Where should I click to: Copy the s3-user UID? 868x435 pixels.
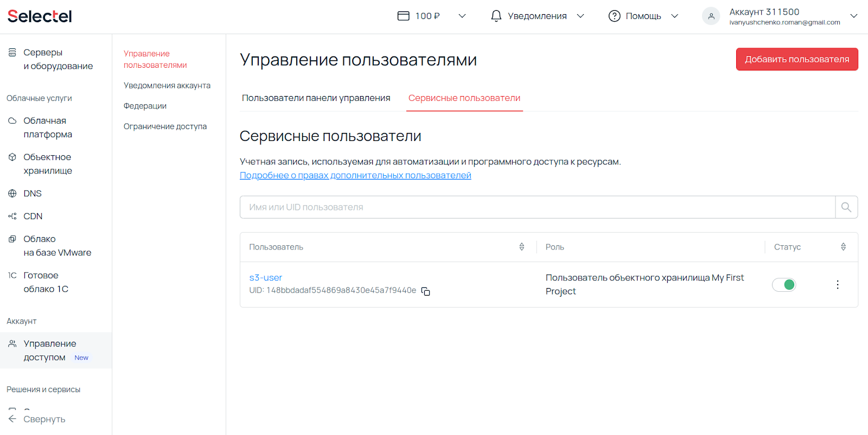click(426, 291)
